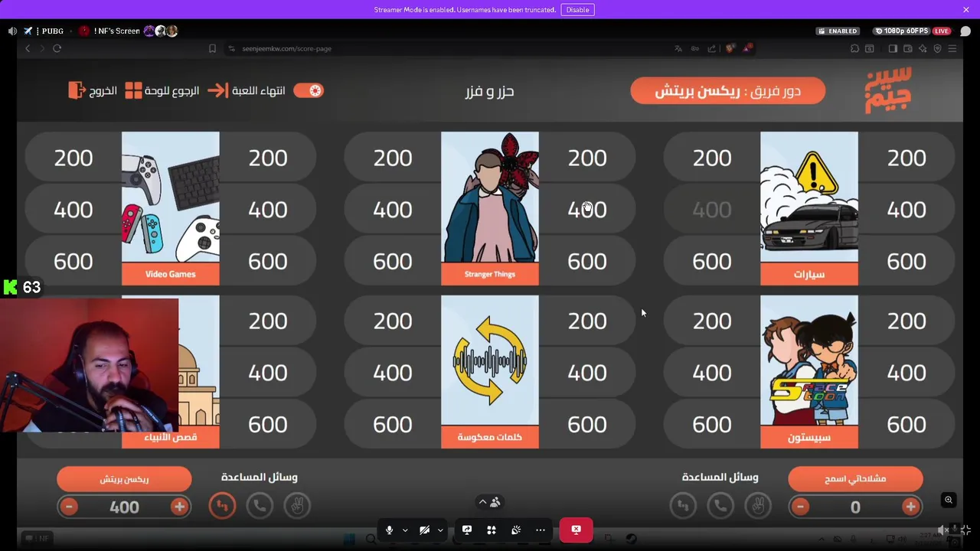The width and height of the screenshot is (980, 551).
Task: Click the browser wallet icon
Action: pos(908,48)
